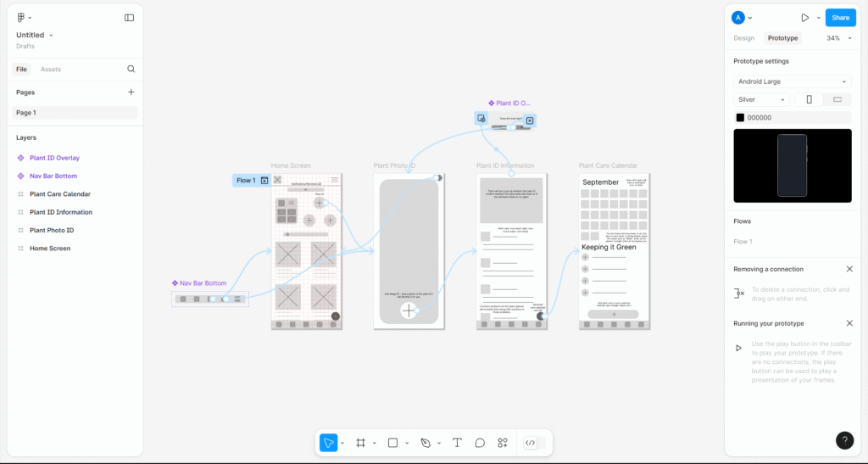Add a new page
The image size is (868, 464).
click(131, 92)
